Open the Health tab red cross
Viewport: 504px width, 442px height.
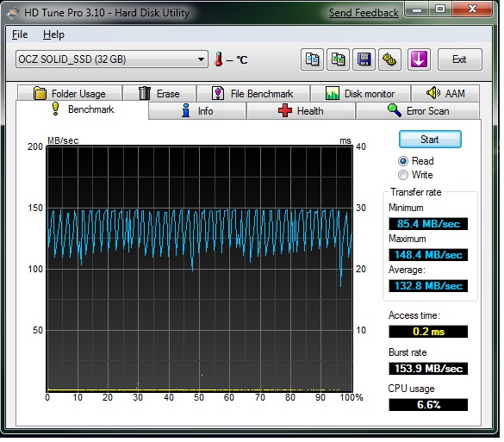(x=285, y=110)
